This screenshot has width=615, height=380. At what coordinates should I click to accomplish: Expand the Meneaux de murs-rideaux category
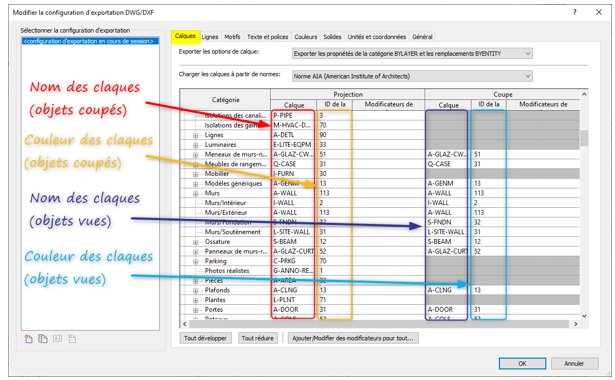(195, 155)
